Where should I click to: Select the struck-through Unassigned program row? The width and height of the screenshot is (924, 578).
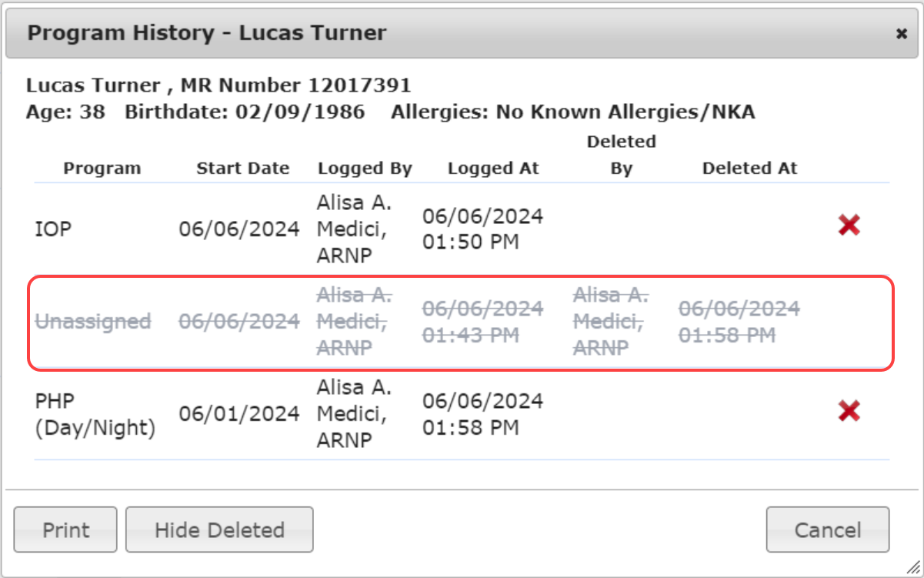pos(93,321)
